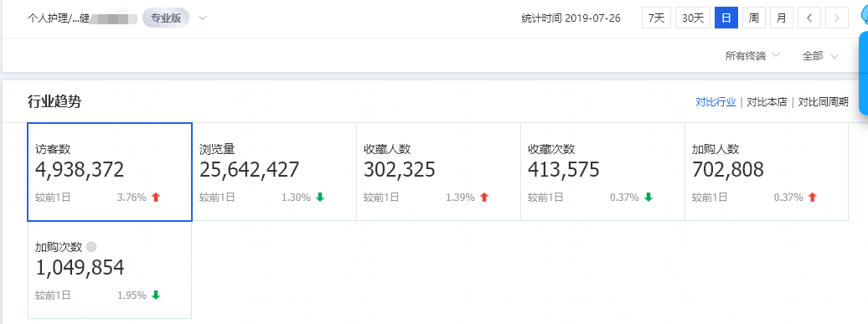The height and width of the screenshot is (324, 868).
Task: Switch period to 周
Action: pyautogui.click(x=753, y=18)
